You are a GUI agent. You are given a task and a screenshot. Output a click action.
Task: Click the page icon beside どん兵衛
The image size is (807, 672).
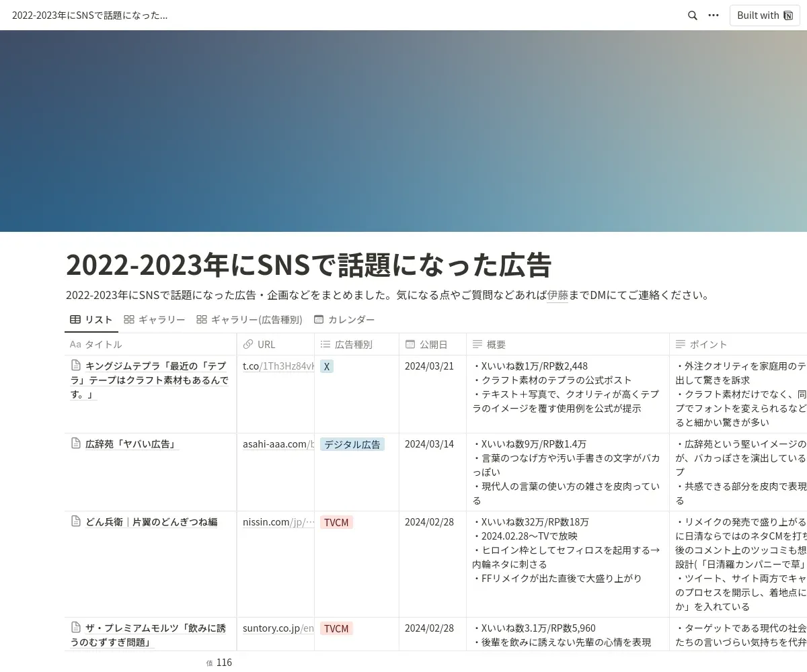pyautogui.click(x=76, y=521)
